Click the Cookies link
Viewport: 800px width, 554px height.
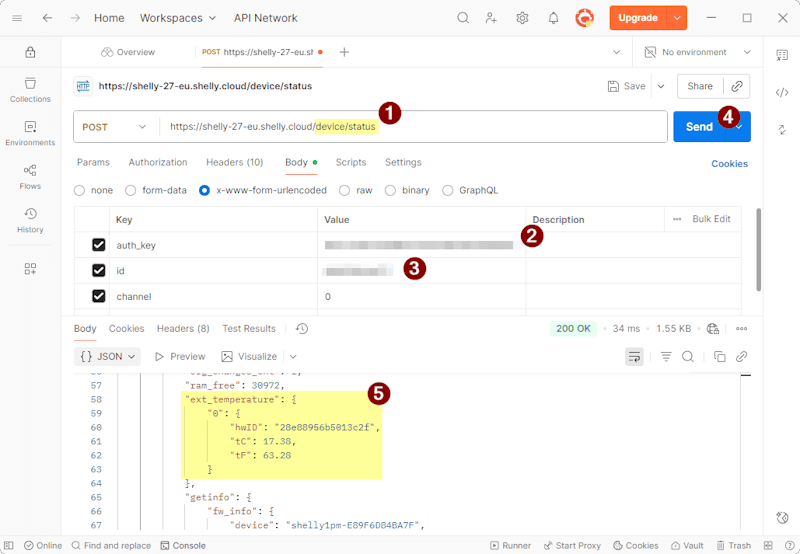click(729, 164)
